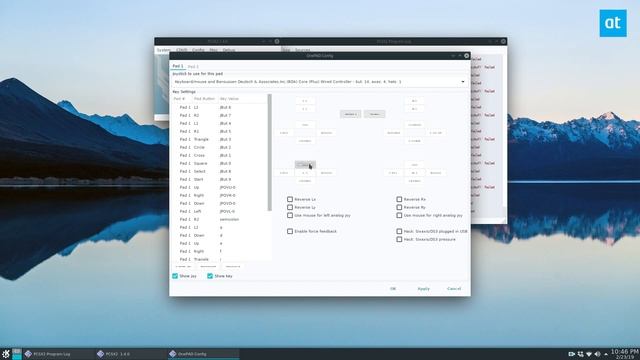Screen dimensions: 640x360
Task: Select the R1 JBut 5 row
Action: [220, 131]
